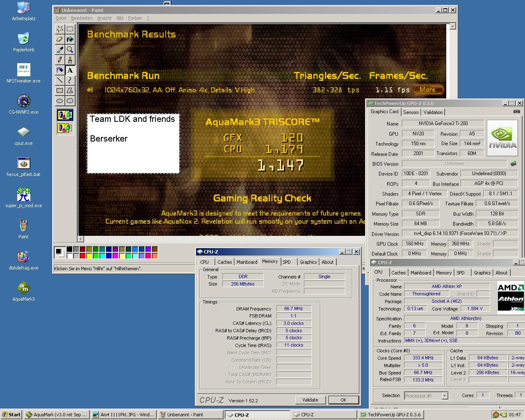Switch to Caches tab in front CPU-Z
525x420 pixels.
click(224, 262)
